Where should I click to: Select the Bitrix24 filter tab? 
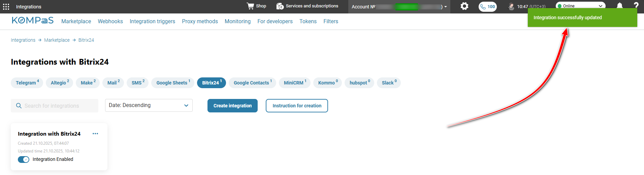212,83
